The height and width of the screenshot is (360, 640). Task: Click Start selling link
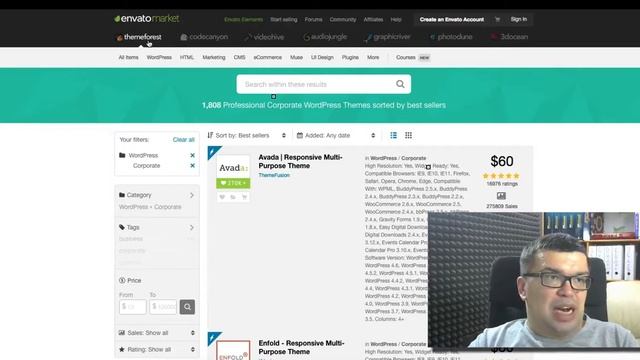tap(284, 20)
